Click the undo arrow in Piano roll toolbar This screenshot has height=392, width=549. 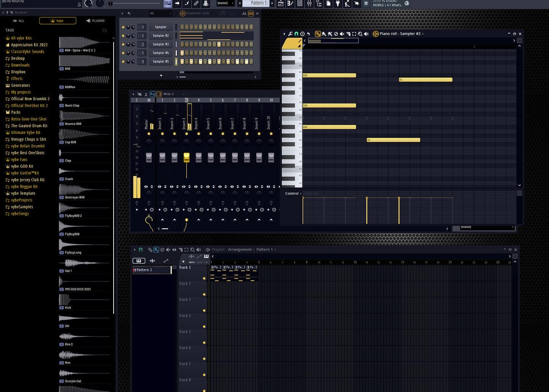point(308,34)
